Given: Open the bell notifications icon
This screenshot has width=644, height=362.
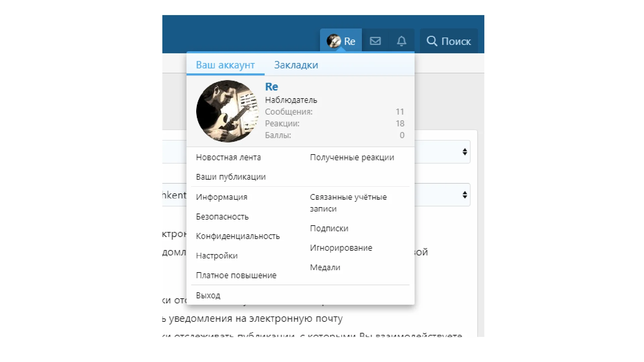Looking at the screenshot, I should 401,41.
